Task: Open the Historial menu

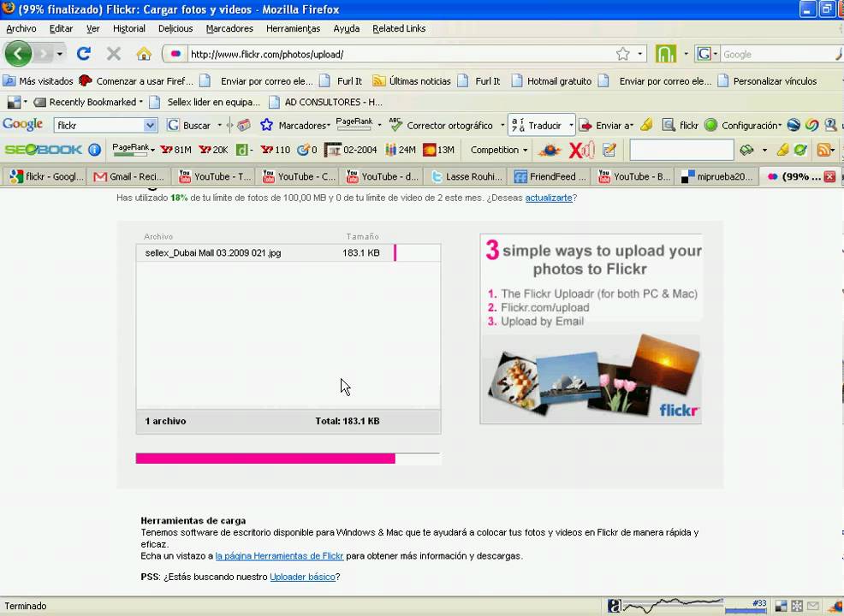Action: (128, 28)
